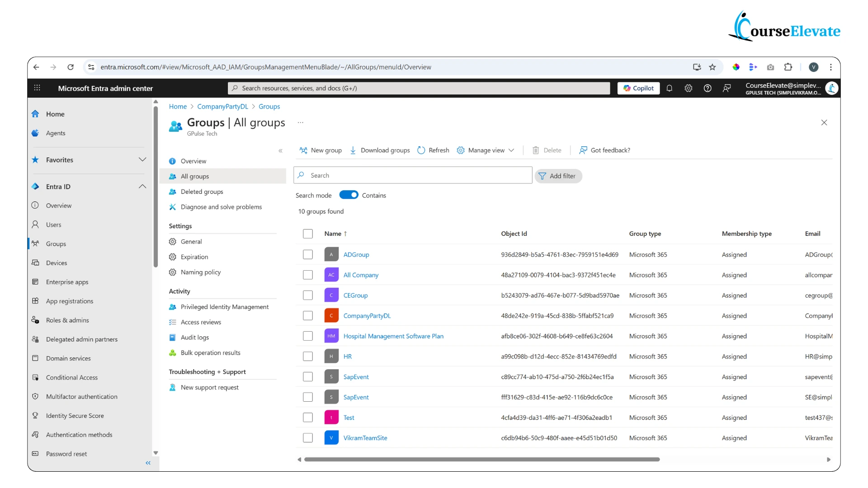This screenshot has height=488, width=868.
Task: Open the Manage view dropdown
Action: (486, 150)
